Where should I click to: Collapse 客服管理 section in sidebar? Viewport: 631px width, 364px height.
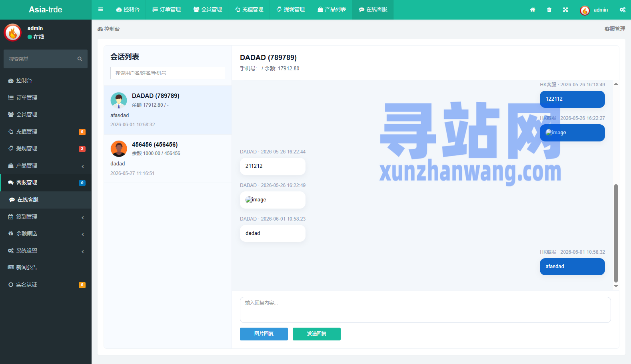[46, 182]
